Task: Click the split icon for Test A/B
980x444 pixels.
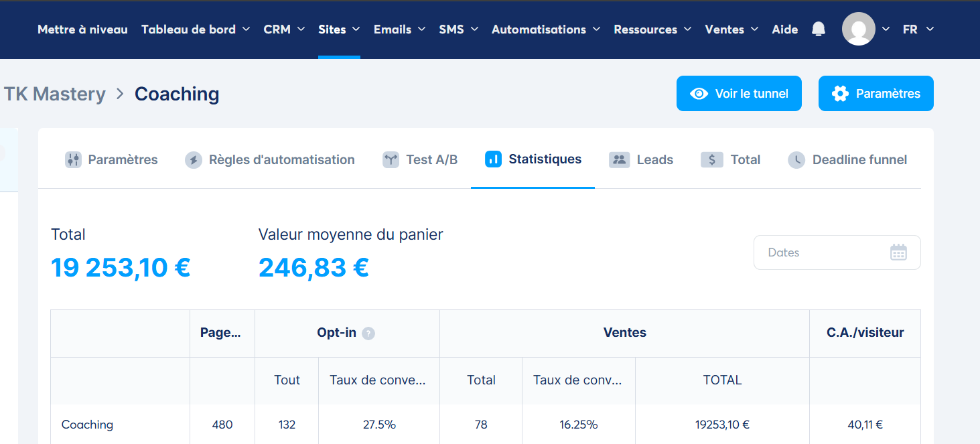Action: [x=391, y=160]
